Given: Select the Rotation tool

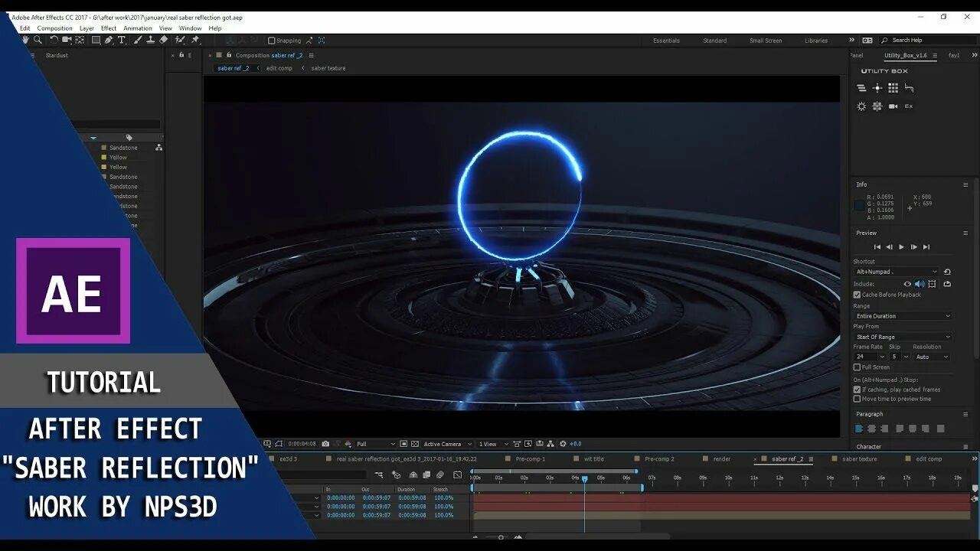Looking at the screenshot, I should point(54,40).
